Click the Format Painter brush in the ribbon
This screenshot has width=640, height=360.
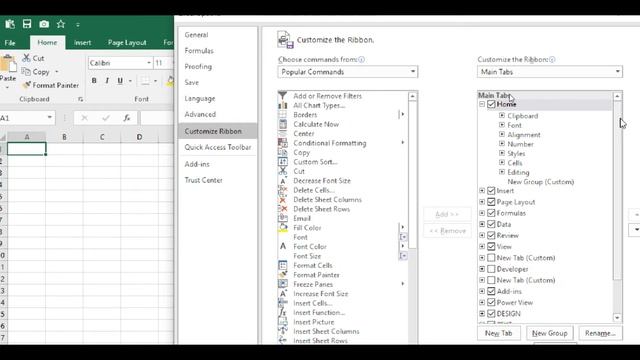pos(27,85)
